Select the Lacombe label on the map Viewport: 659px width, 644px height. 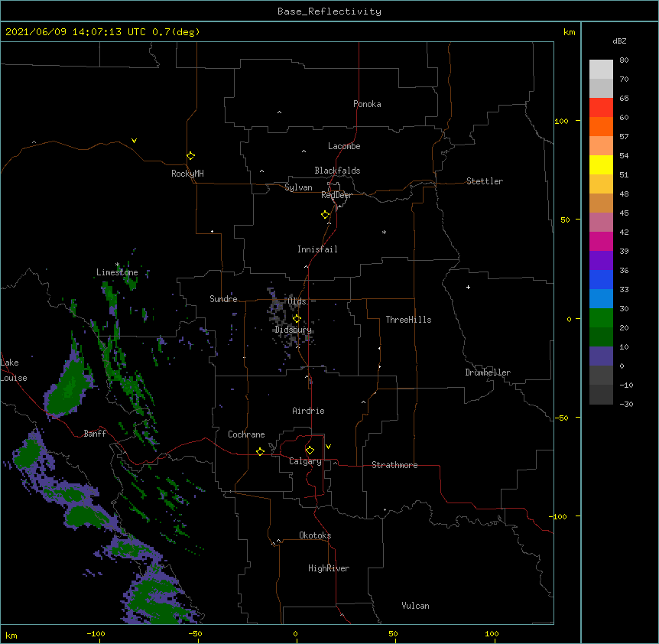point(344,146)
